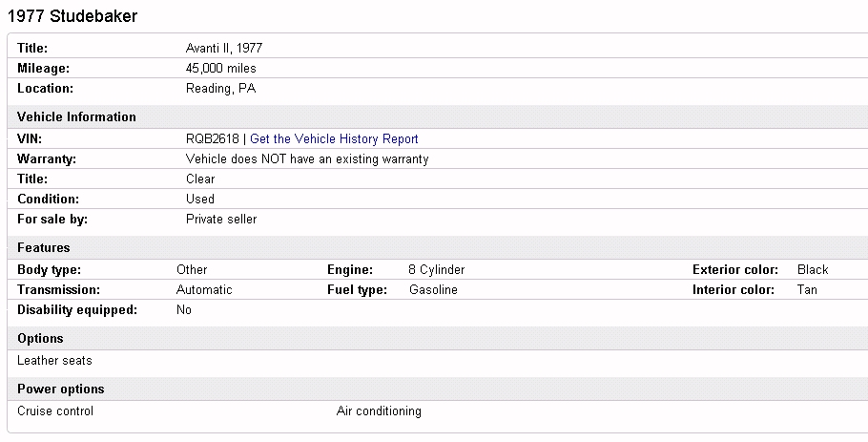
Task: Click the Black exterior color value
Action: pos(813,270)
